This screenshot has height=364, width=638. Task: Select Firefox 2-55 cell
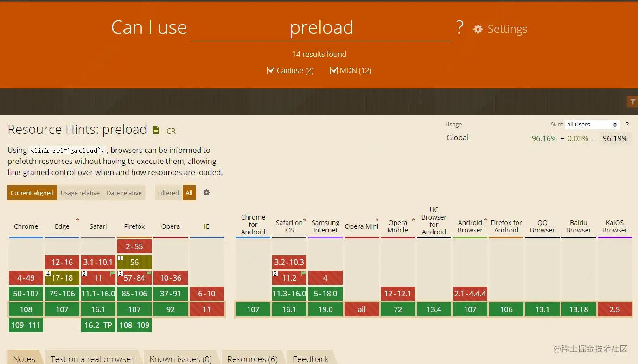coord(134,246)
